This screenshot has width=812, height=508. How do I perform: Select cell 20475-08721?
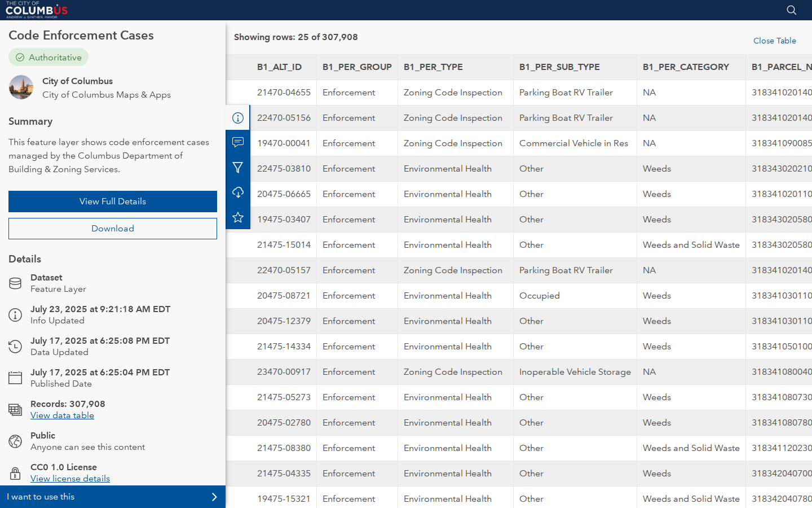(284, 296)
